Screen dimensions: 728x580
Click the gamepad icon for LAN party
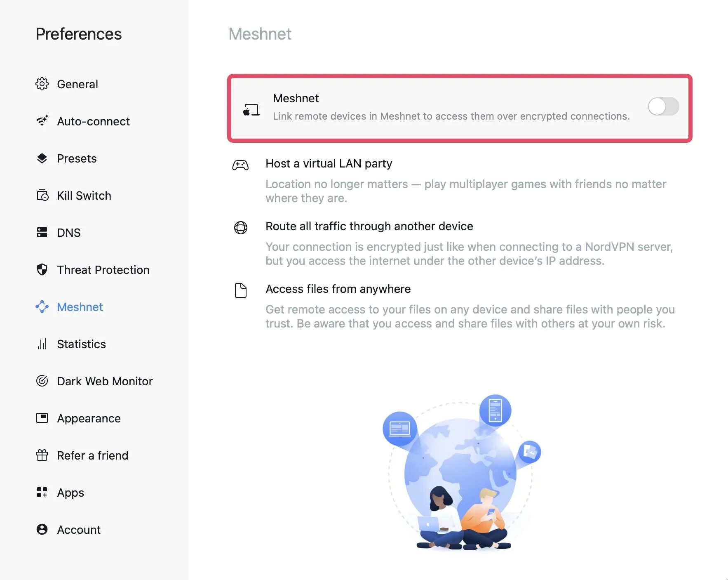click(240, 165)
